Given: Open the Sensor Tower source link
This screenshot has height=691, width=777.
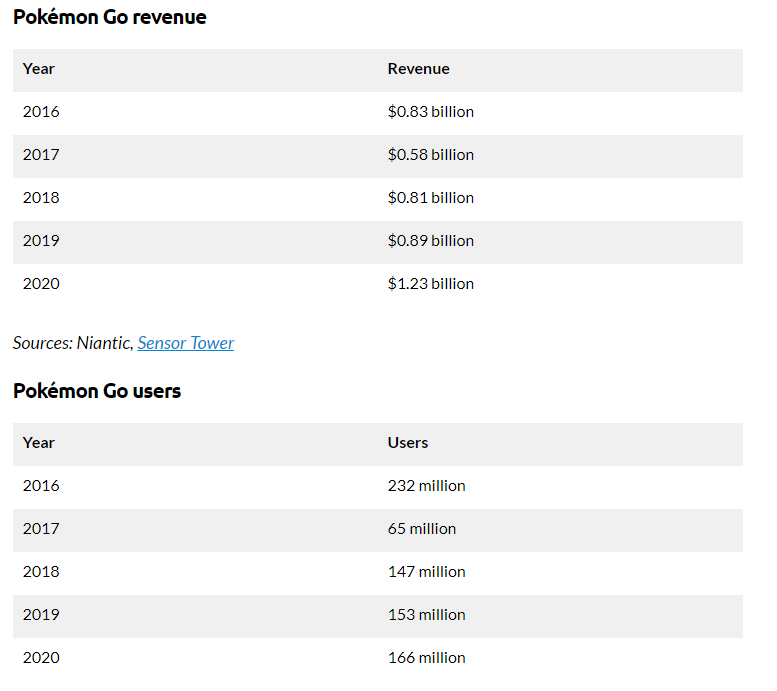Looking at the screenshot, I should [x=185, y=343].
